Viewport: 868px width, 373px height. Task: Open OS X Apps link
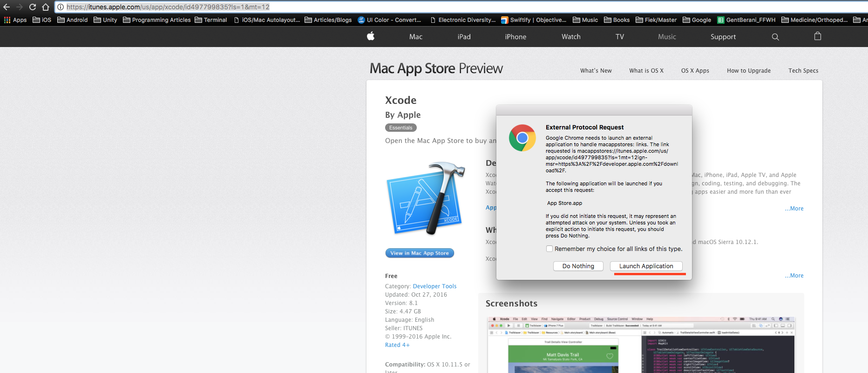695,71
